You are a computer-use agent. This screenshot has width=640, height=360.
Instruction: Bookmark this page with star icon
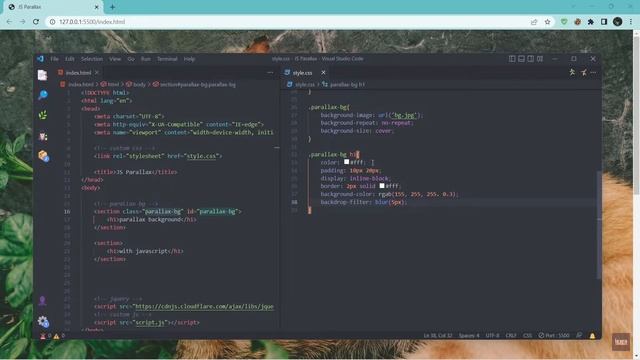click(547, 22)
